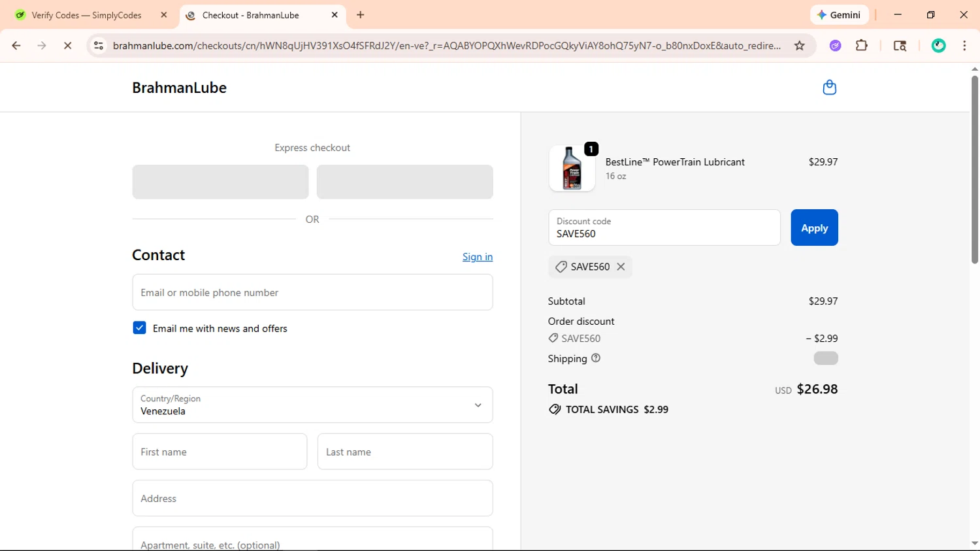Bookmark this page with the star icon

tap(799, 46)
